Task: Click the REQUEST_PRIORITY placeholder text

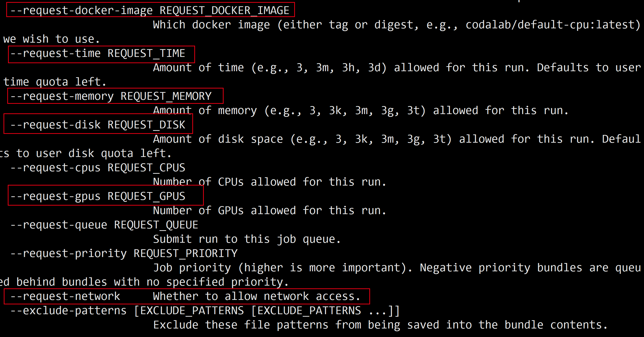Action: 186,254
